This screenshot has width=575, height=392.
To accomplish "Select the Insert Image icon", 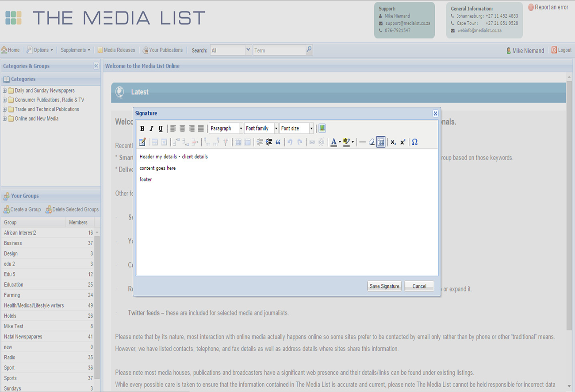I will [322, 128].
